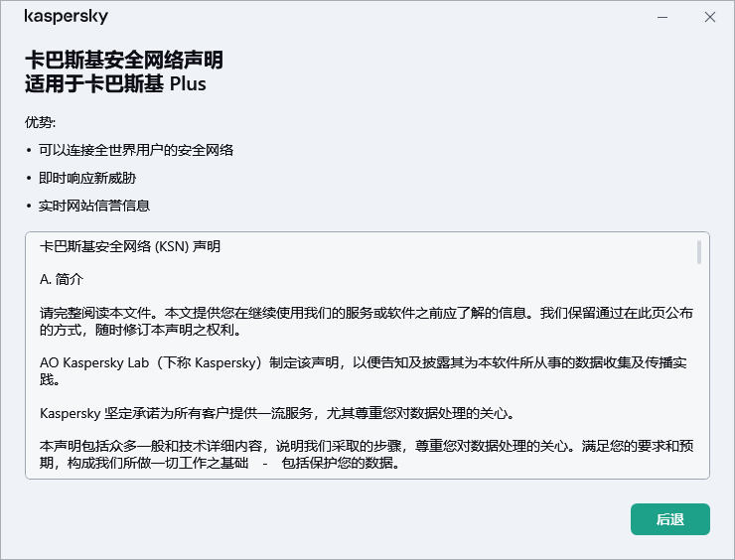Click subtitle 适用于卡巴斯基 Plus

(115, 83)
